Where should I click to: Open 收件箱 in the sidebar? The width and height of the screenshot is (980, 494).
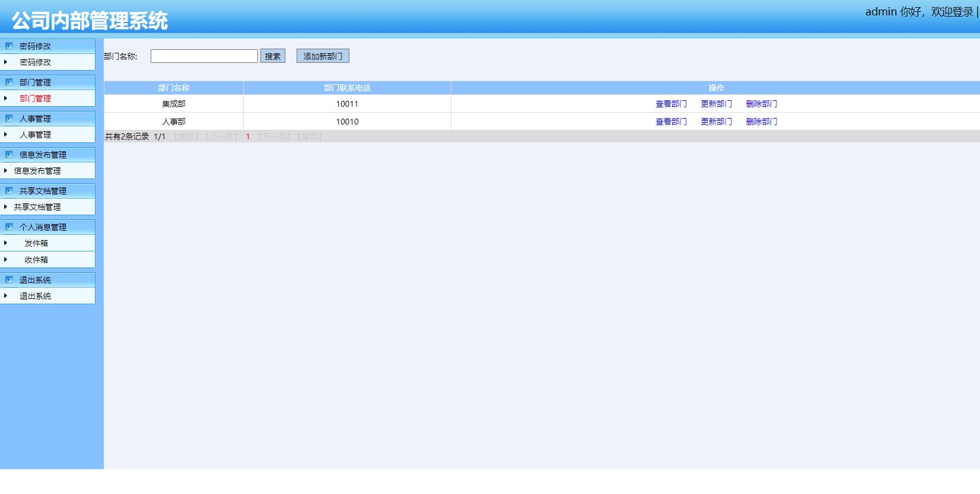[36, 260]
